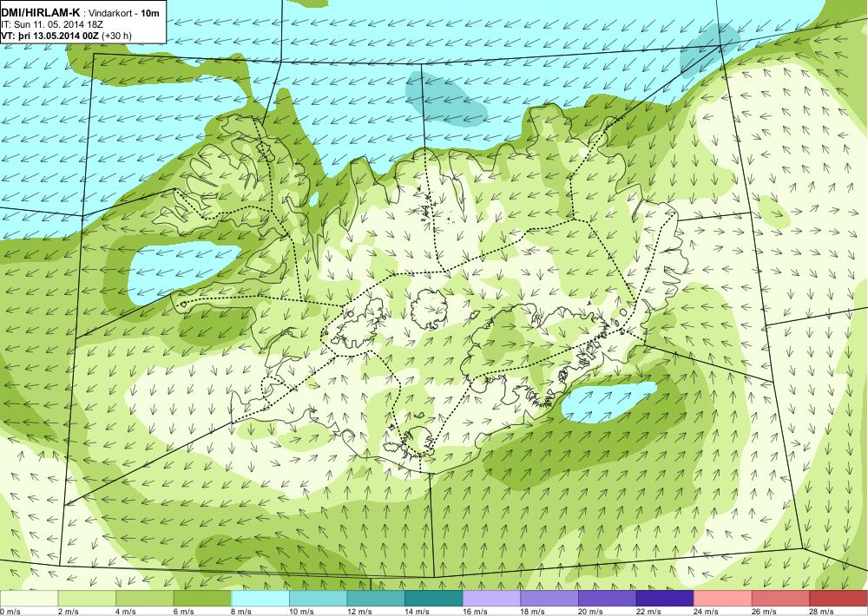Click the "18 m/s" legend label

point(534,612)
